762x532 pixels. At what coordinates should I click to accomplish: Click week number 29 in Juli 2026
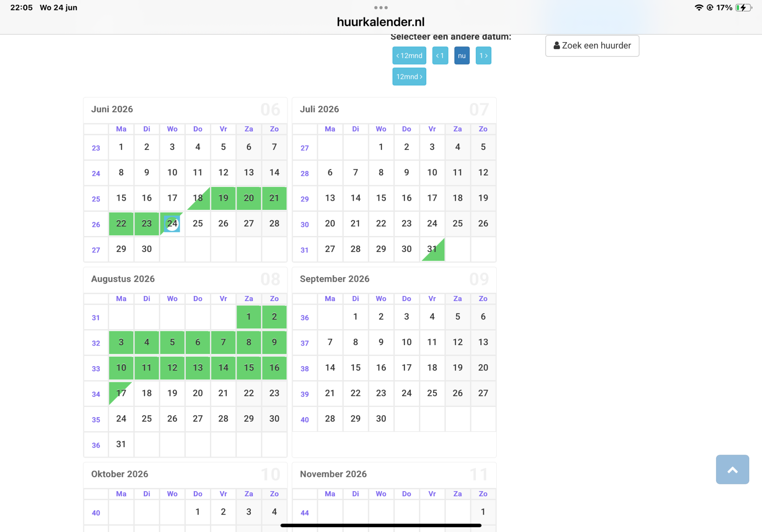tap(305, 199)
